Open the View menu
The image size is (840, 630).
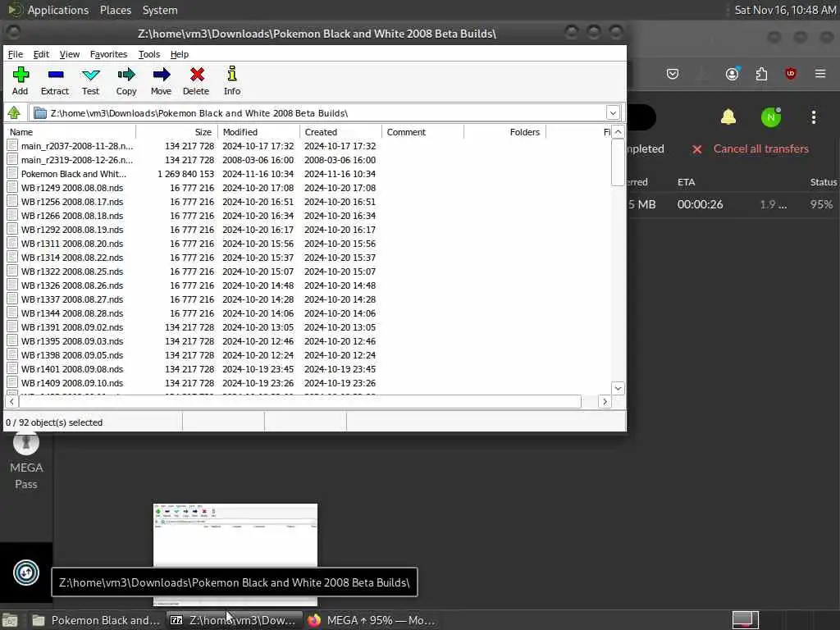pyautogui.click(x=70, y=54)
